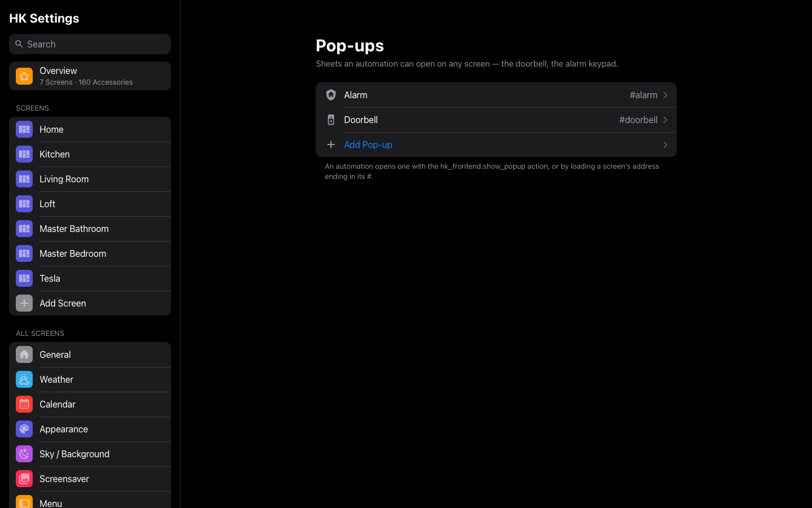Click the Sky / Background moon icon

click(x=24, y=454)
